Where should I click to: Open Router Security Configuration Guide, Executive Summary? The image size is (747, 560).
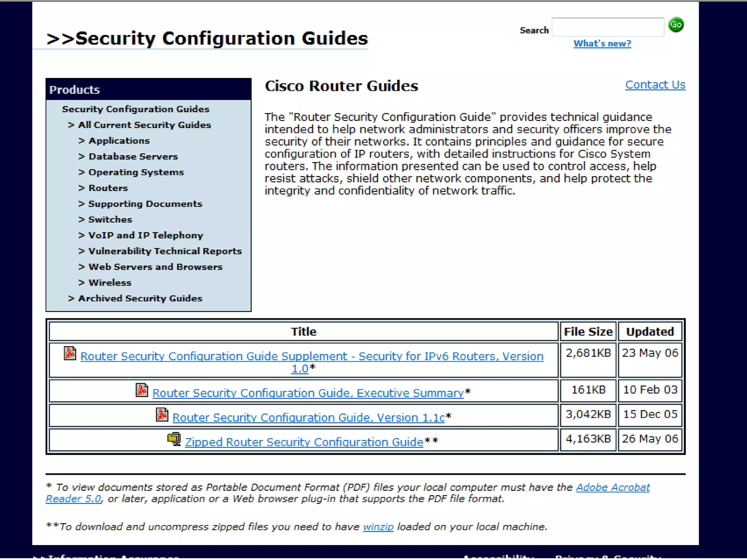tap(308, 393)
